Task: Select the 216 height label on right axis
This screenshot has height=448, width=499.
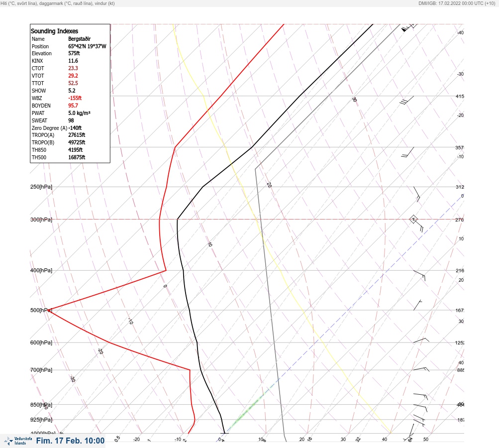Action: (x=460, y=271)
